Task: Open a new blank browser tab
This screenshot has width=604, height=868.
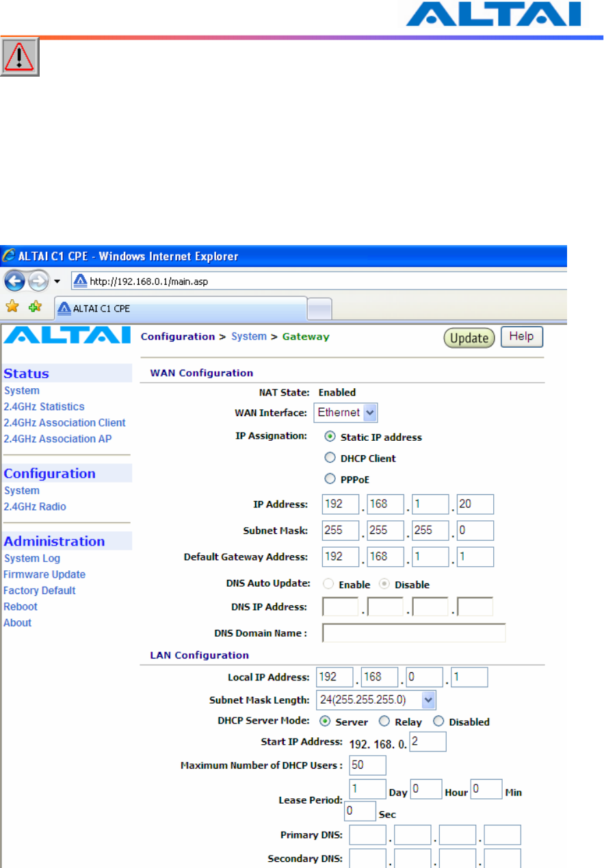Action: (319, 309)
